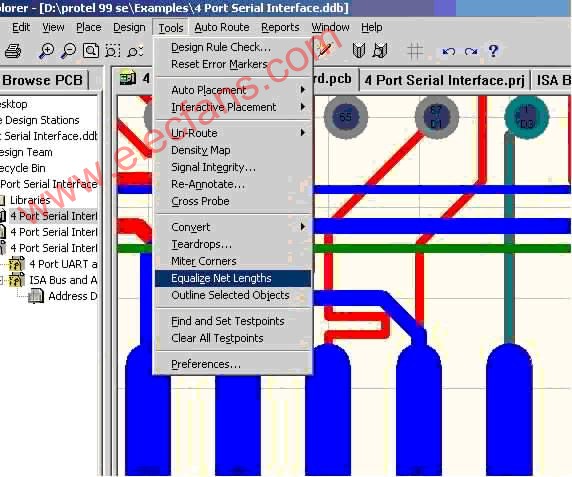
Task: Open the help question mark icon
Action: [x=493, y=51]
